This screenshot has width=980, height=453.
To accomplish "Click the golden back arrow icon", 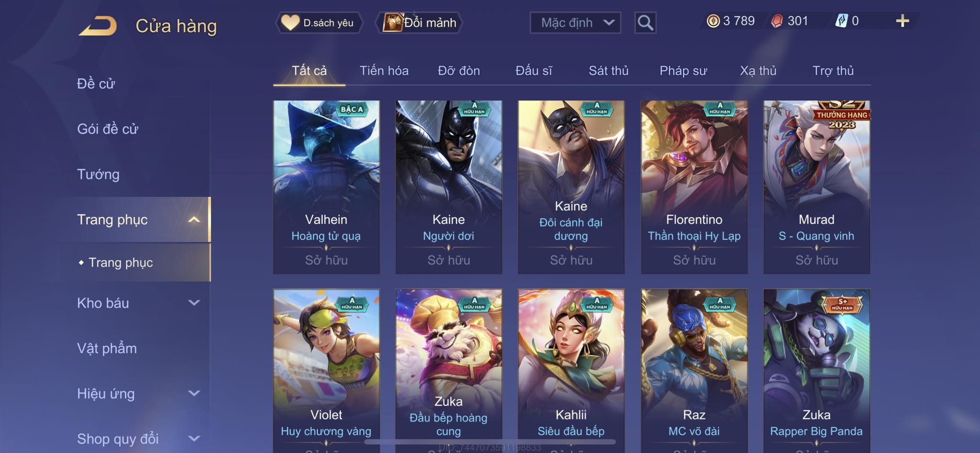I will 98,26.
